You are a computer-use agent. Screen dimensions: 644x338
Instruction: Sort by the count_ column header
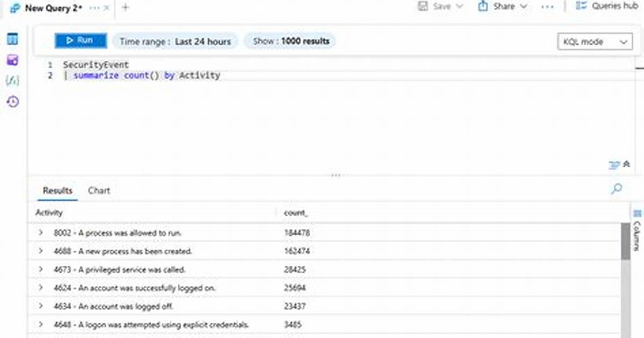tap(295, 213)
